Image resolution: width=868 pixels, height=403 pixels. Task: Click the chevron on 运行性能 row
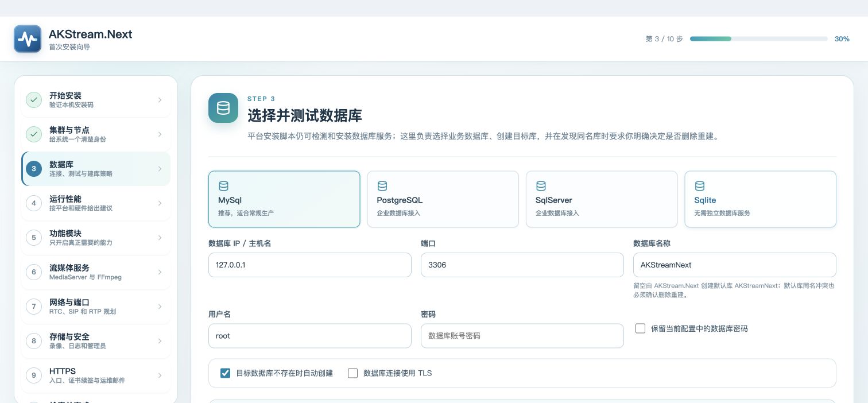pos(160,203)
